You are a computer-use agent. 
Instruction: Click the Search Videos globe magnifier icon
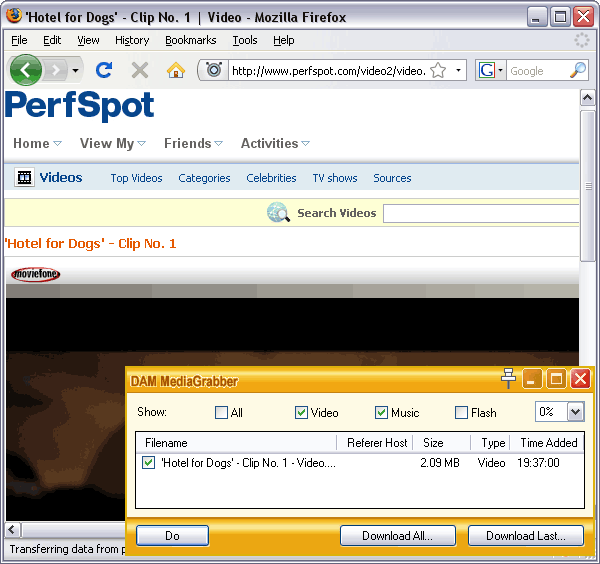pyautogui.click(x=278, y=213)
